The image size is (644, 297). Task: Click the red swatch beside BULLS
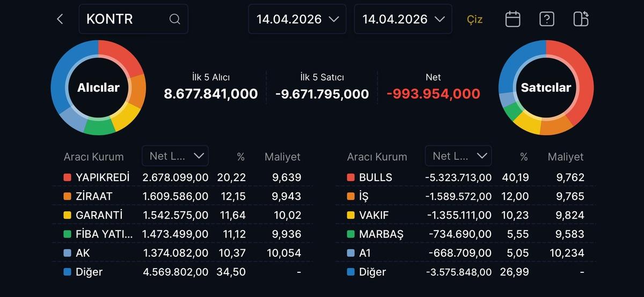pyautogui.click(x=350, y=177)
